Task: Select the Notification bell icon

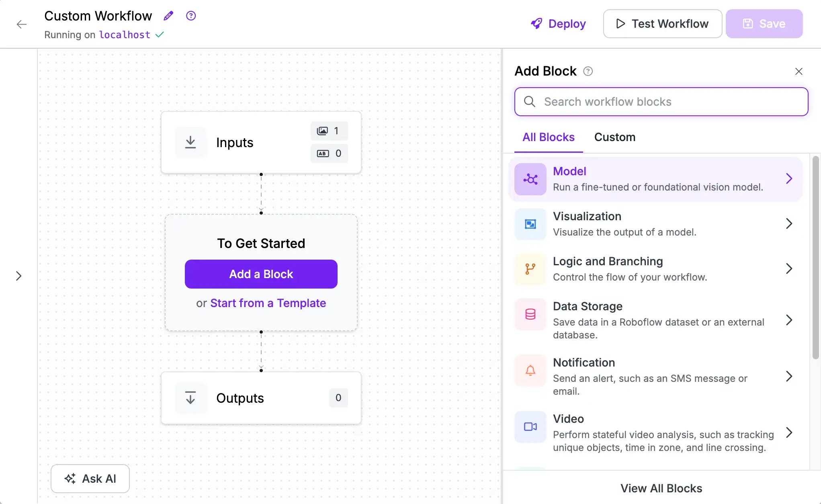Action: 530,370
